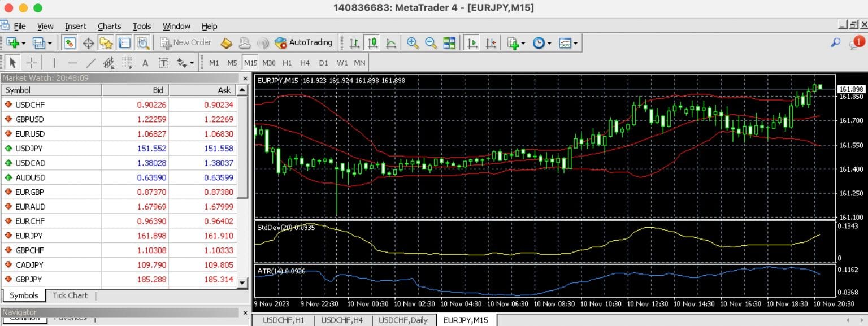Select the Vertical Line tool
Screen dimensions: 868x326
click(x=54, y=62)
